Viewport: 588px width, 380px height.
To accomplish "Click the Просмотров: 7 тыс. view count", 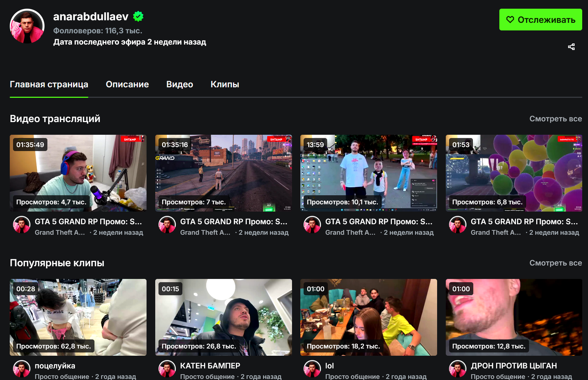I will [x=194, y=202].
